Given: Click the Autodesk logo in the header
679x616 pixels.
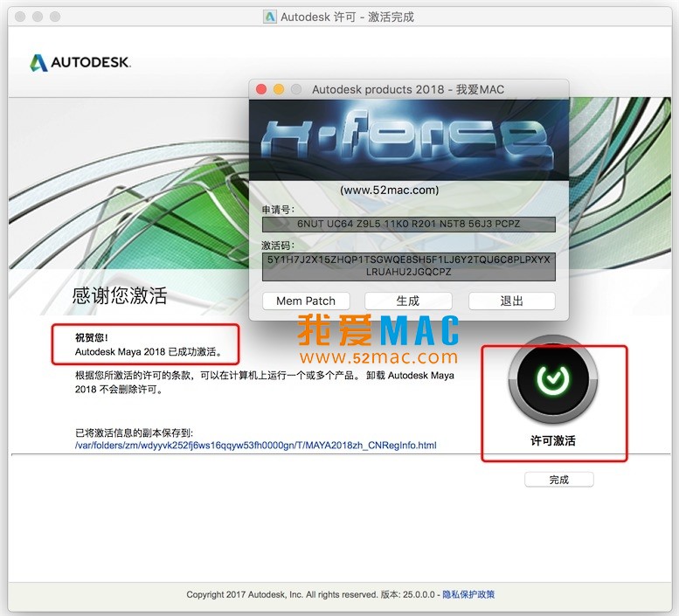Looking at the screenshot, I should [80, 62].
